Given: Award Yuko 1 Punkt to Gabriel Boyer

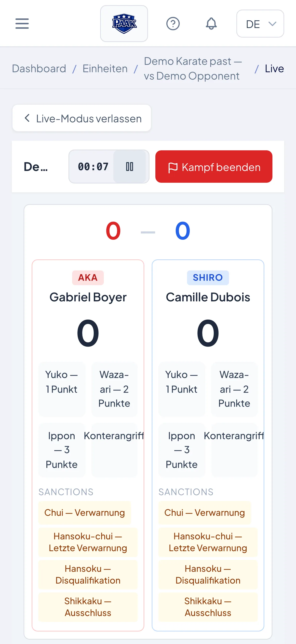Looking at the screenshot, I should (x=62, y=389).
